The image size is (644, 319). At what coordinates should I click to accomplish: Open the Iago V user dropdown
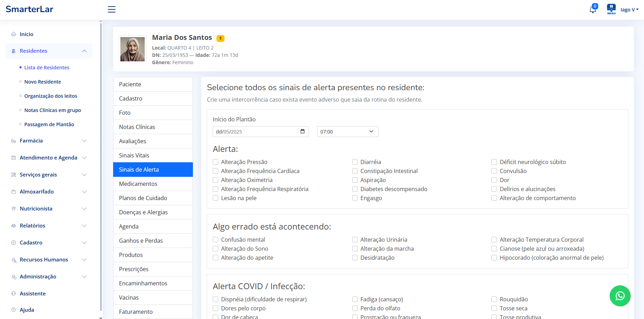coord(629,10)
